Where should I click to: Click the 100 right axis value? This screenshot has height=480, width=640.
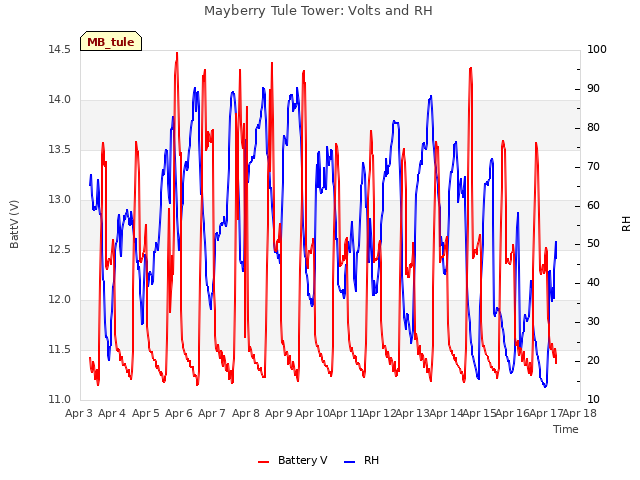click(x=597, y=50)
